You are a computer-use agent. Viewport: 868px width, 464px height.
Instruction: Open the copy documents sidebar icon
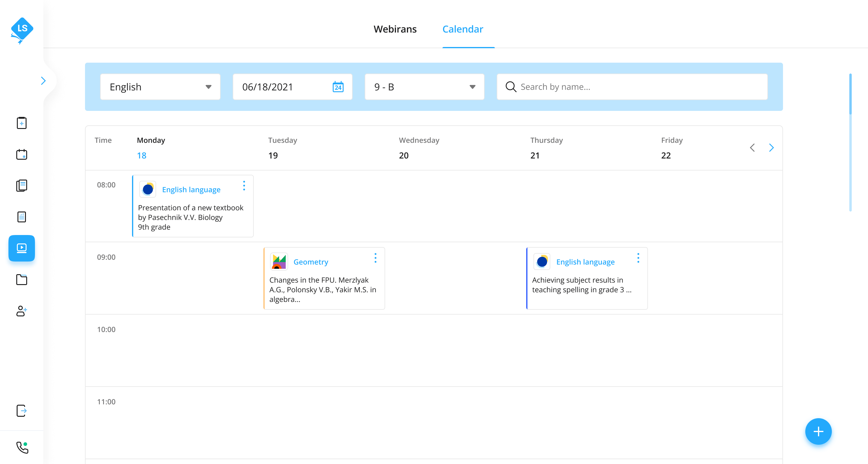pos(22,185)
